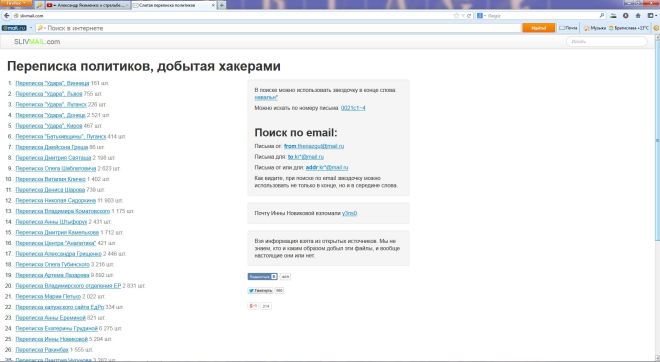Click the to: email example link
This screenshot has width=660, height=362.
(306, 157)
